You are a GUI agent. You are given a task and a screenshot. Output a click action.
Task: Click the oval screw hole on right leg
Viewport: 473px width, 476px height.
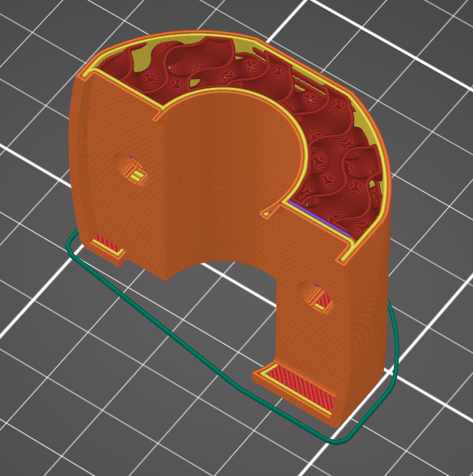[x=316, y=298]
